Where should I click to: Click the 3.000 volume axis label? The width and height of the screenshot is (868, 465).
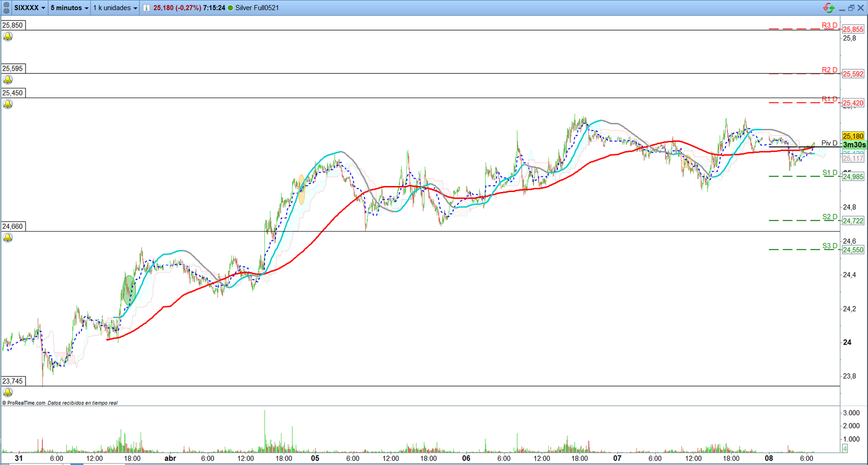pos(851,413)
